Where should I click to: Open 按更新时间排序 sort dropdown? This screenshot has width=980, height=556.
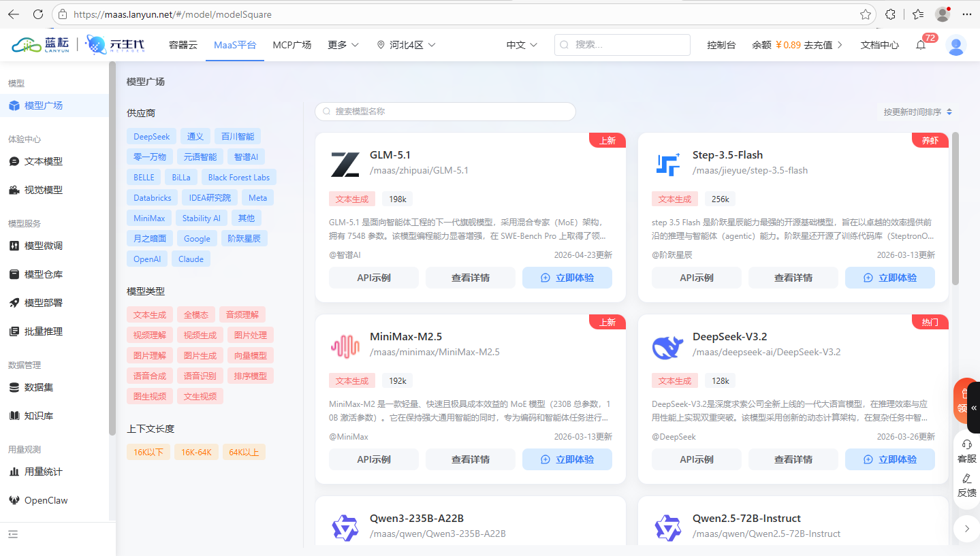(x=918, y=112)
